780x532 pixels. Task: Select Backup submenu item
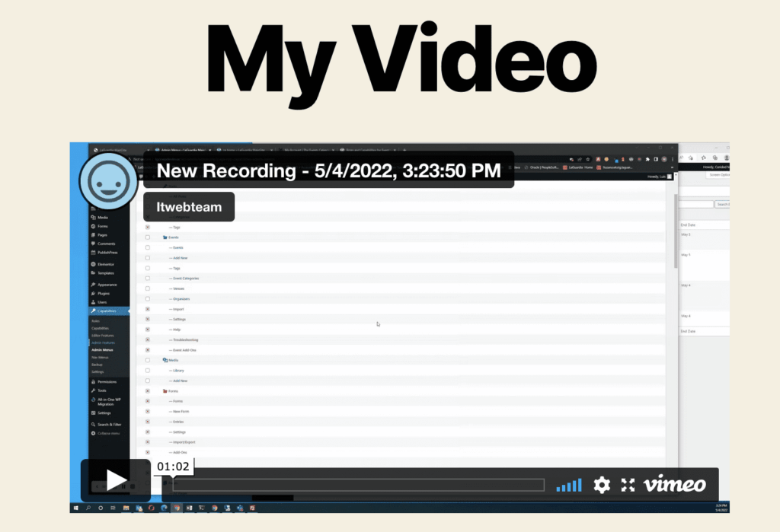click(x=97, y=365)
